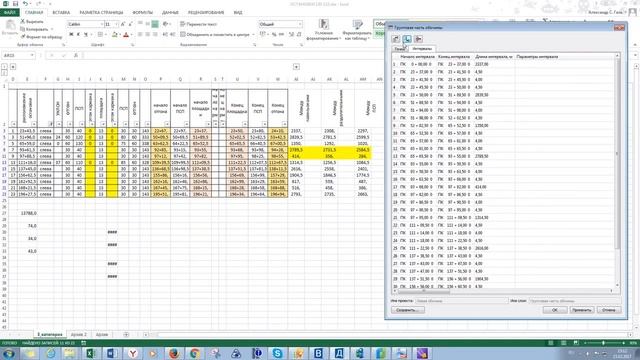The width and height of the screenshot is (640, 360).
Task: Increase font size with the large A icon
Action: coord(122,24)
